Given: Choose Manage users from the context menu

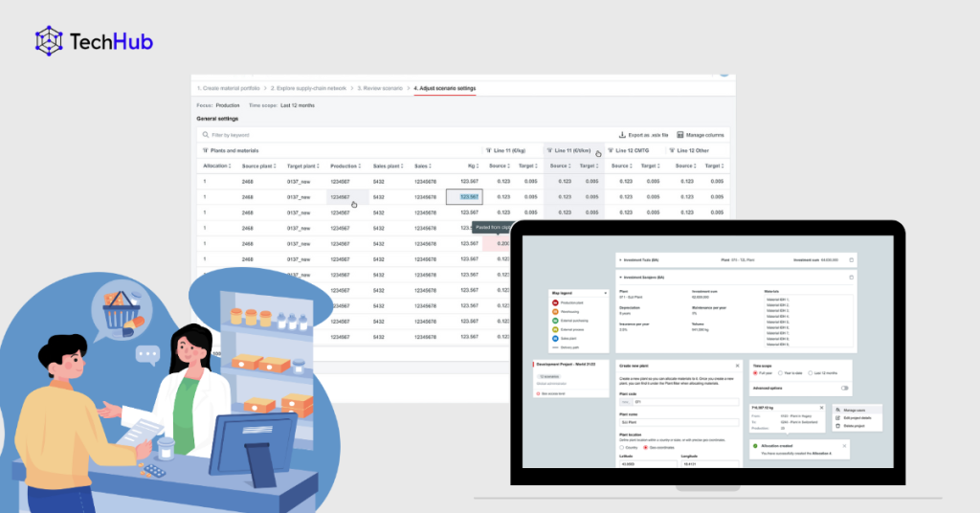Looking at the screenshot, I should click(857, 410).
